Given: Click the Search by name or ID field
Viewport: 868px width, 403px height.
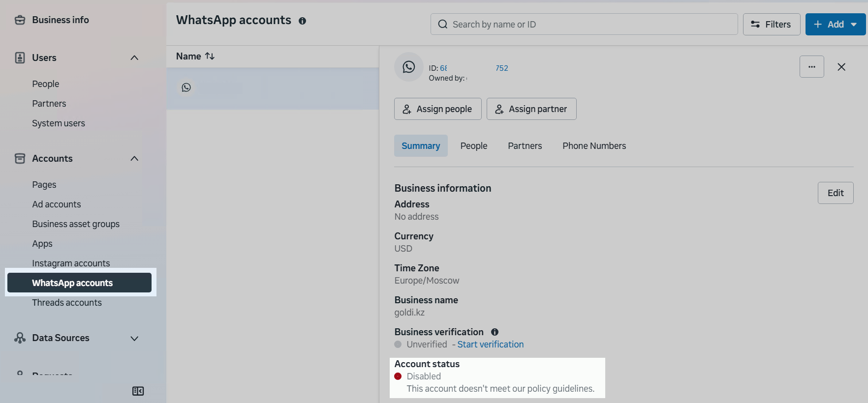Looking at the screenshot, I should coord(584,25).
